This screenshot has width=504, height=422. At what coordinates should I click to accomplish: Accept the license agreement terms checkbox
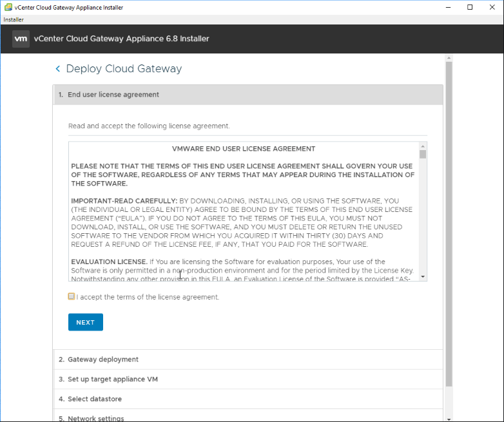[x=72, y=296]
